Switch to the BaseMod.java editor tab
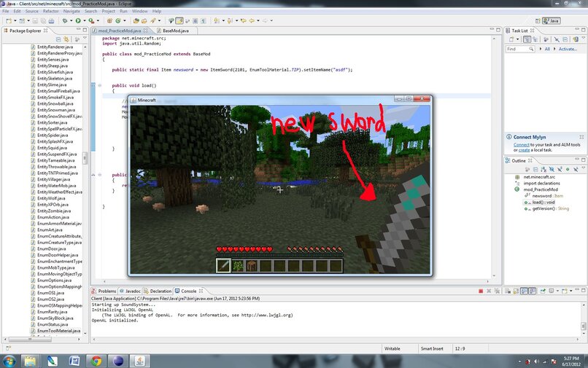The height and width of the screenshot is (368, 588). 174,31
